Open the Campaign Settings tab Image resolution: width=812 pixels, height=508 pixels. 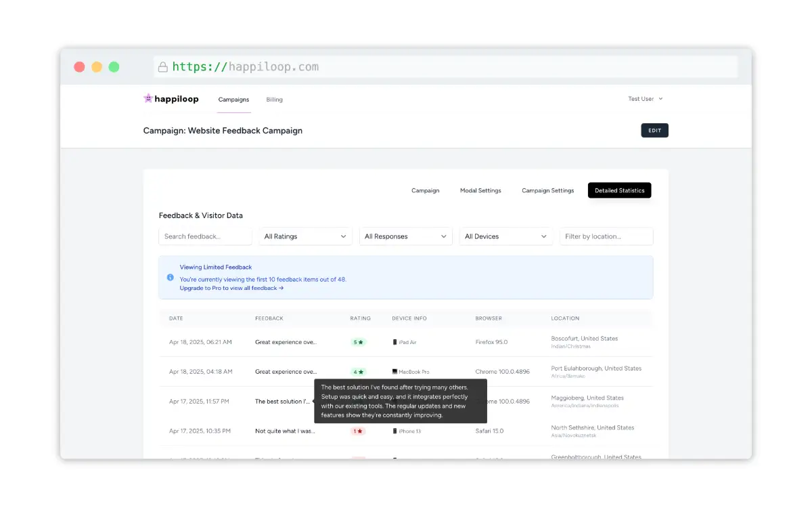click(x=547, y=191)
